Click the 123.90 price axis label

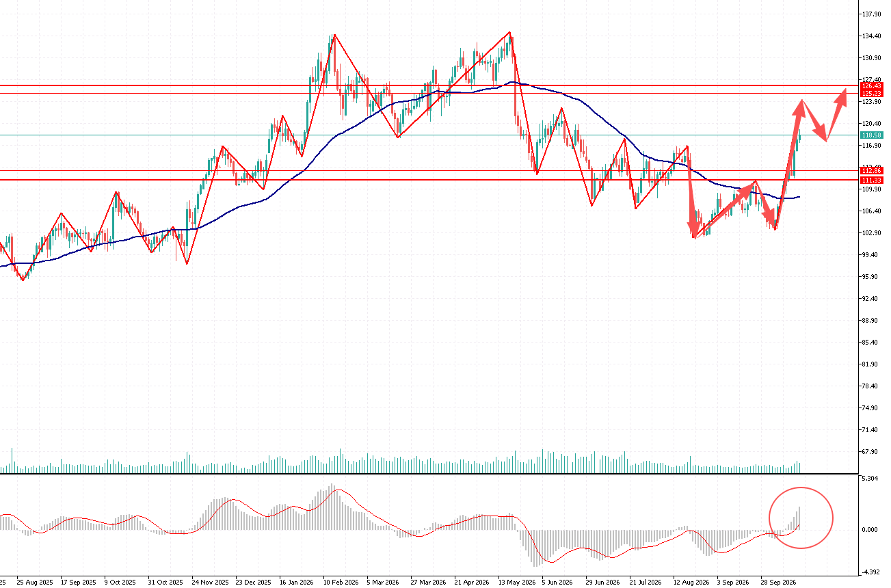click(x=872, y=102)
